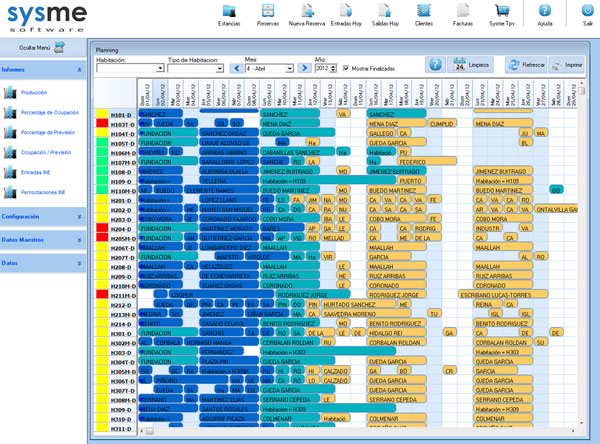This screenshot has width=600, height=444.
Task: Click the yellow status swatch for H101-D
Action: [x=102, y=114]
